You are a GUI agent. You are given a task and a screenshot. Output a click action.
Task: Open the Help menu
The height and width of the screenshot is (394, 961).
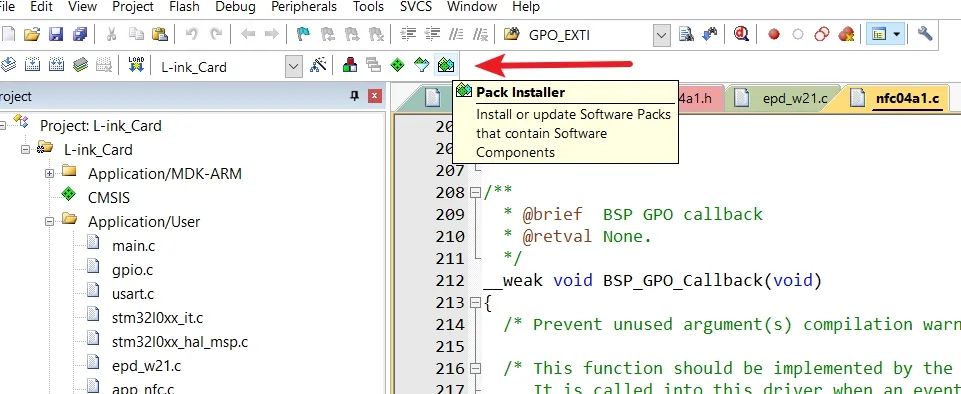click(x=526, y=7)
